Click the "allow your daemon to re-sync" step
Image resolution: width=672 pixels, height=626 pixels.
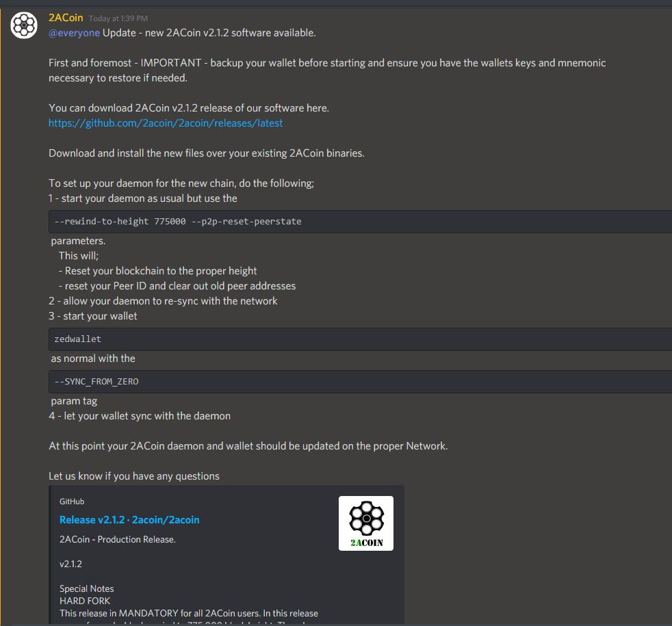click(x=163, y=301)
